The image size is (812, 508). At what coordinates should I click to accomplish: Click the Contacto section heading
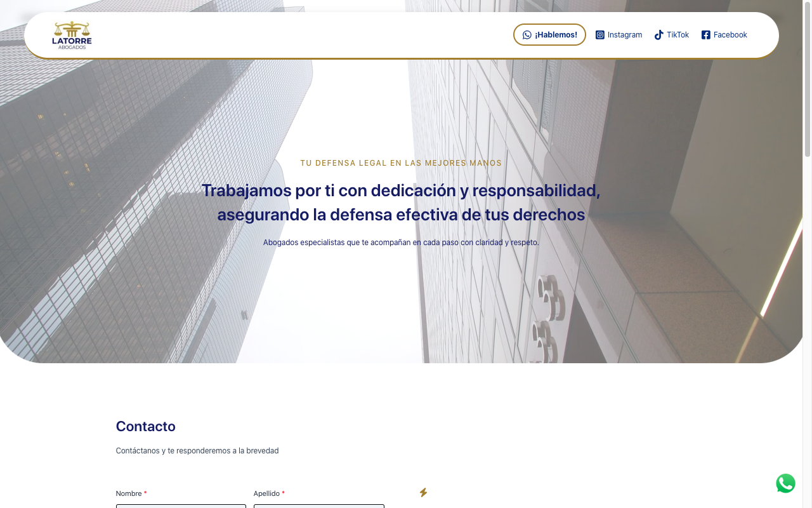[x=145, y=427]
